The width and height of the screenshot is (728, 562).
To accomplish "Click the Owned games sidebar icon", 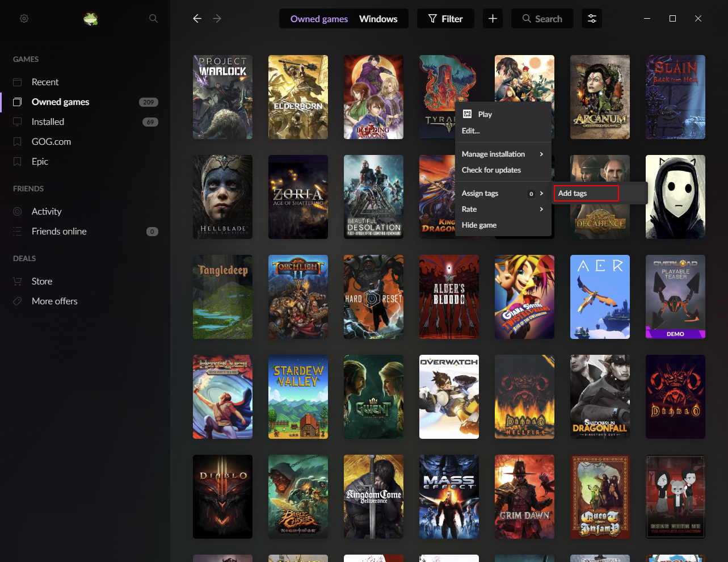I will [18, 102].
